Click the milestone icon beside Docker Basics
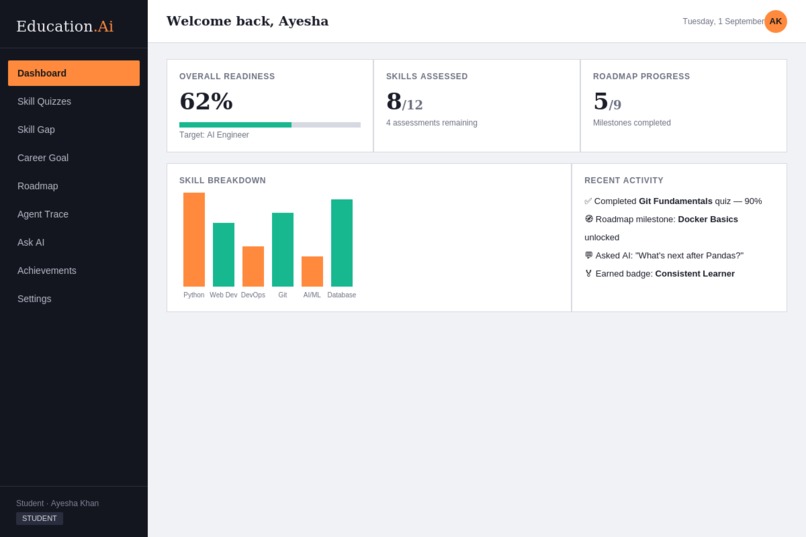Screen dimensions: 806x537 (x=589, y=219)
